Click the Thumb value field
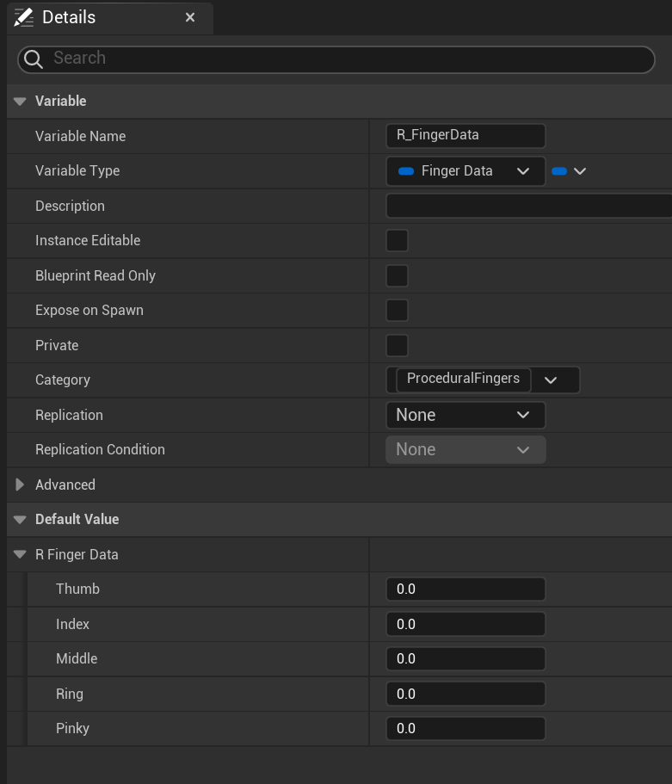This screenshot has width=672, height=784. 465,590
